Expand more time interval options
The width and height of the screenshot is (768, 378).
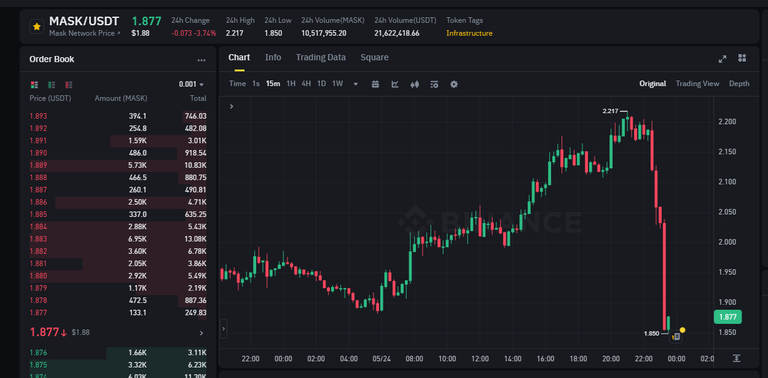(356, 84)
